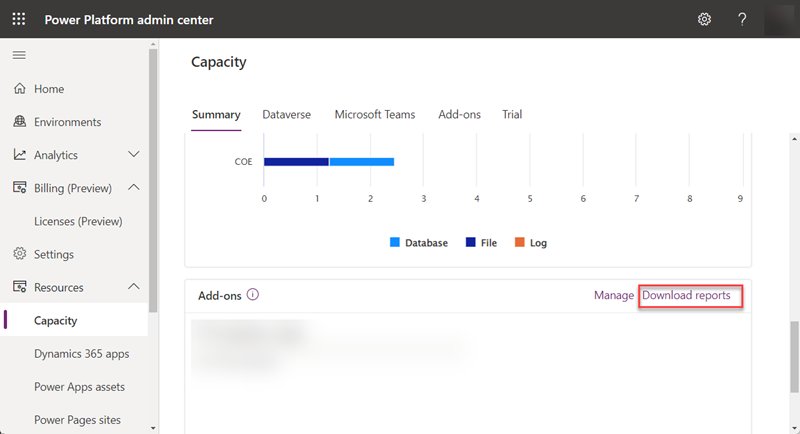Click the help question mark icon
The image size is (800, 434).
(742, 20)
